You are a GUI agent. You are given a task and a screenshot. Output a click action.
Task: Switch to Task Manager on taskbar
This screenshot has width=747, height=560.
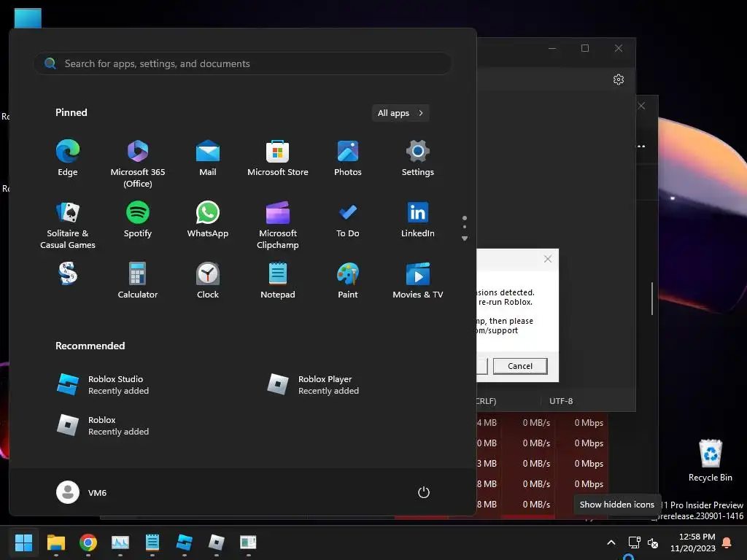120,542
